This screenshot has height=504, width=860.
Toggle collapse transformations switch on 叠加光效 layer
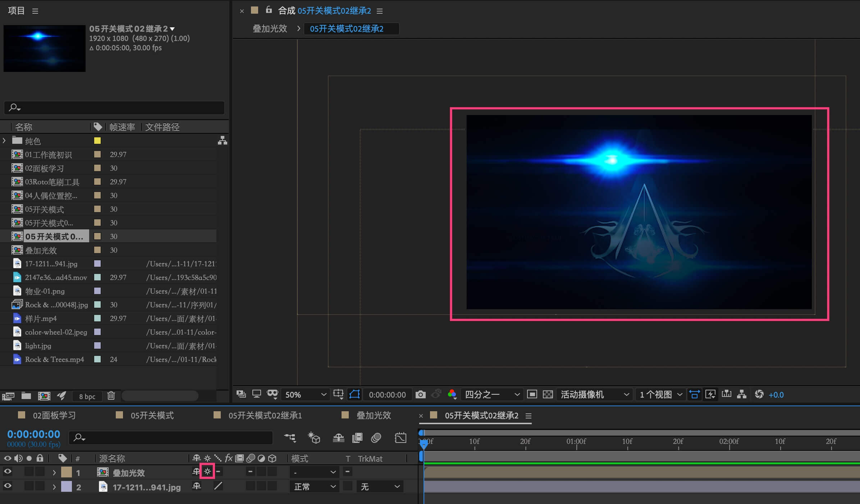[x=207, y=472]
